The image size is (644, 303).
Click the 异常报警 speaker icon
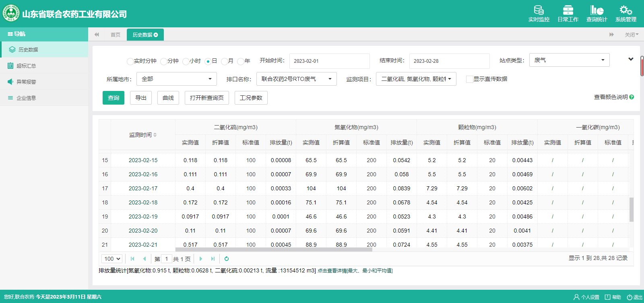(10, 82)
